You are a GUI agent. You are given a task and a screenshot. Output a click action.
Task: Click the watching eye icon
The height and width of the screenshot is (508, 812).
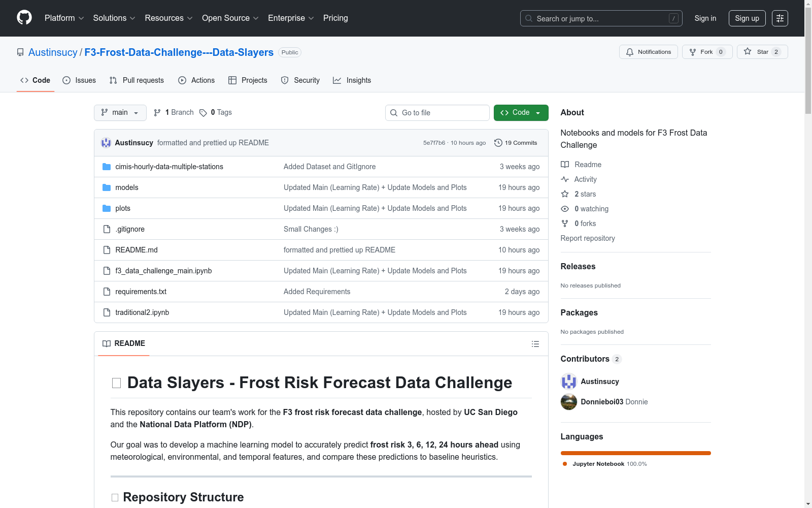click(565, 209)
